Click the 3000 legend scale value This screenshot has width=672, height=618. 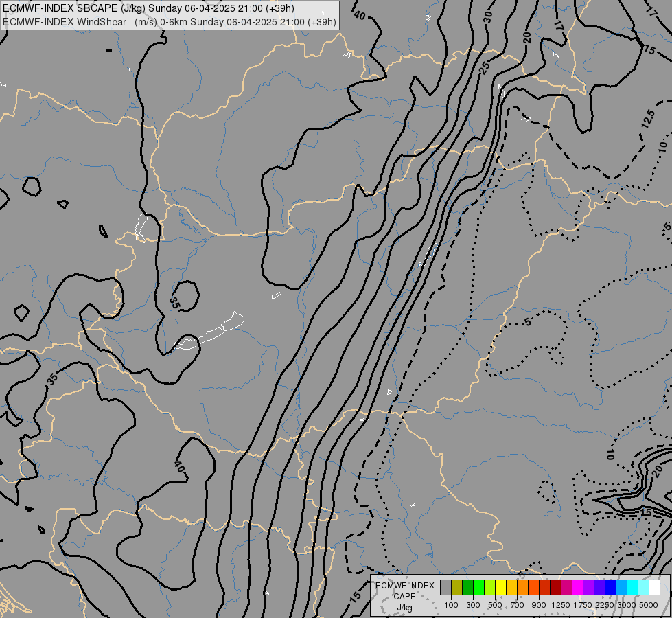[x=627, y=605]
